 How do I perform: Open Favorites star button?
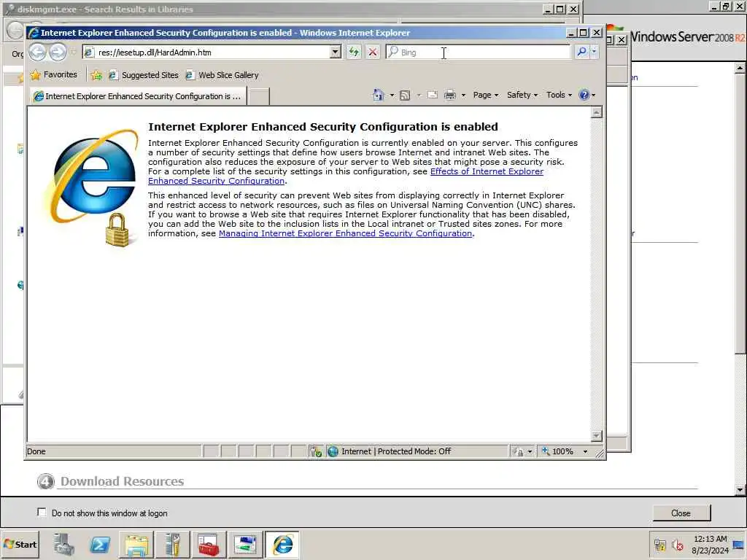click(x=53, y=75)
